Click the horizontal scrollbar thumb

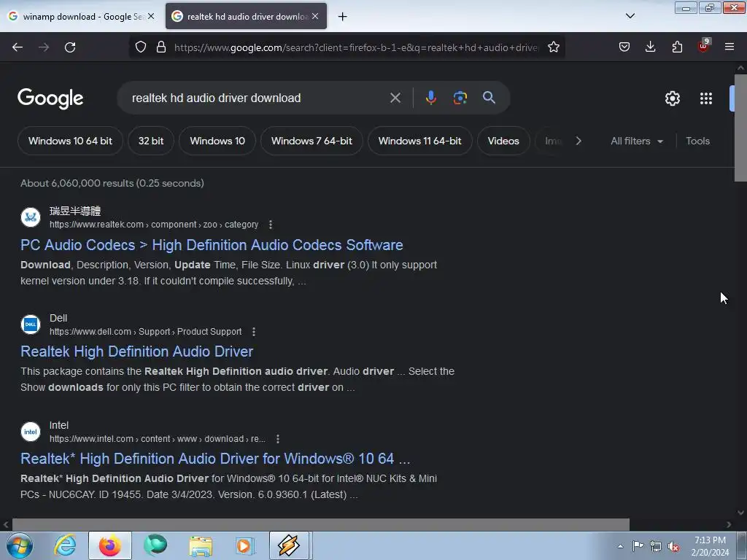tap(321, 524)
